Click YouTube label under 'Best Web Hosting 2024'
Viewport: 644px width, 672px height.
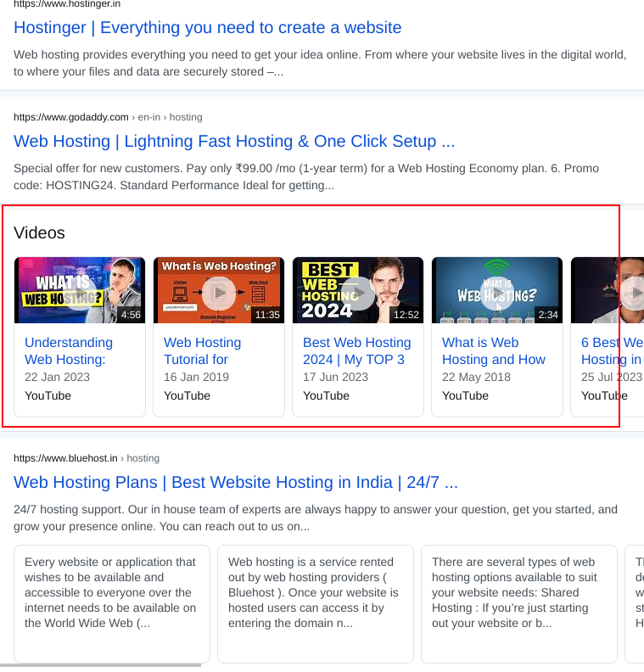326,395
